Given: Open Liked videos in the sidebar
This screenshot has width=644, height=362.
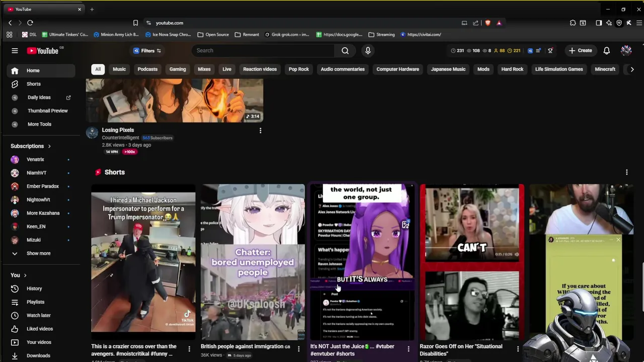Looking at the screenshot, I should coord(40,329).
